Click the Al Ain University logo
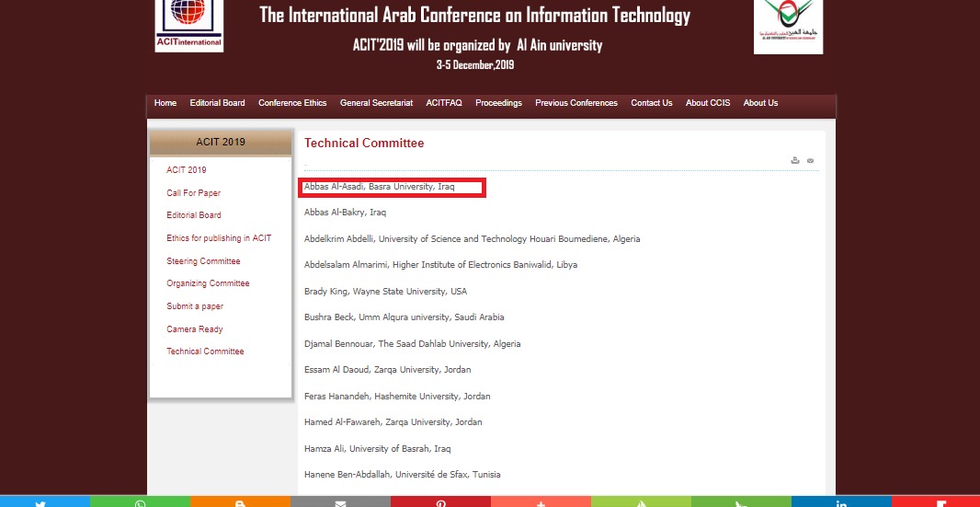The image size is (980, 507). [788, 27]
